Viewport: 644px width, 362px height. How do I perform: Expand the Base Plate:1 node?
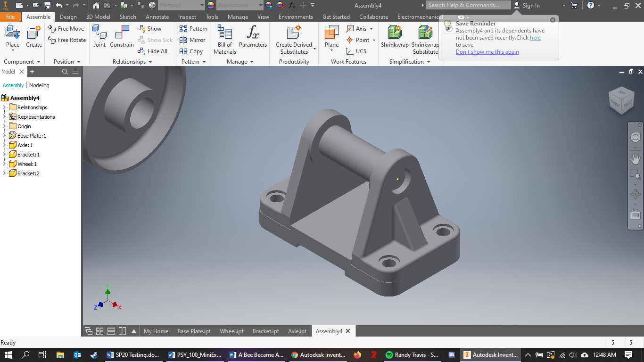[4, 136]
